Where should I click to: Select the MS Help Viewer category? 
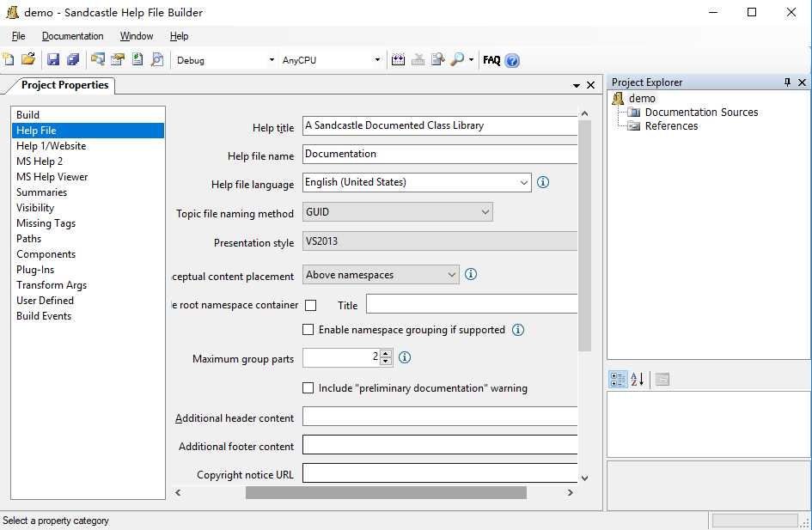(x=88, y=177)
